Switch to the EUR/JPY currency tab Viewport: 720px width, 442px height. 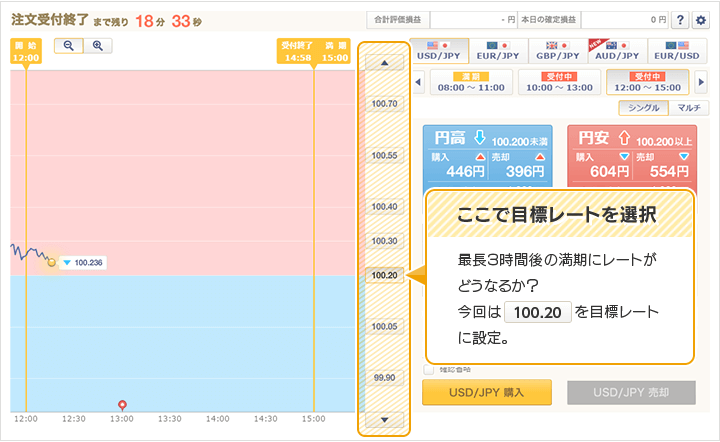click(x=499, y=50)
